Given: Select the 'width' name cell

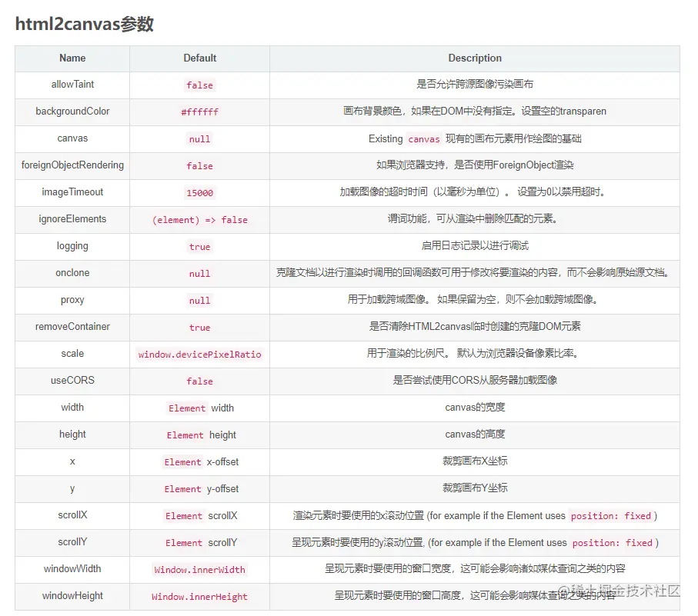Looking at the screenshot, I should (72, 408).
